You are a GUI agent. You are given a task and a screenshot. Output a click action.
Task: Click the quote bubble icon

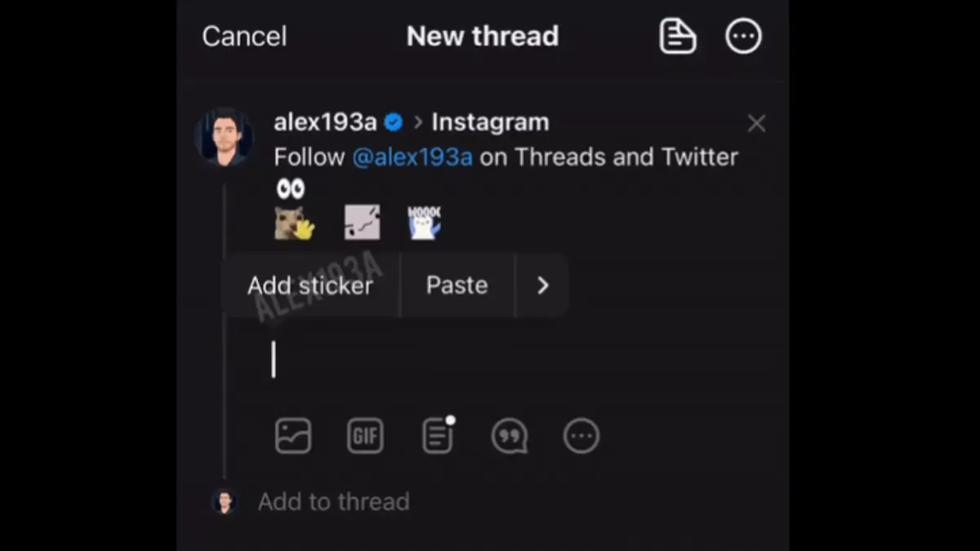tap(509, 436)
